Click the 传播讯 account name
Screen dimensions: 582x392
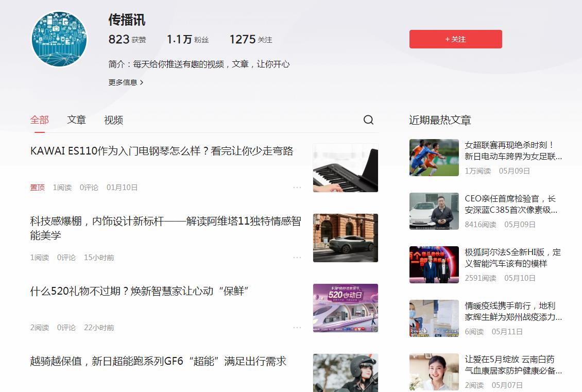127,20
